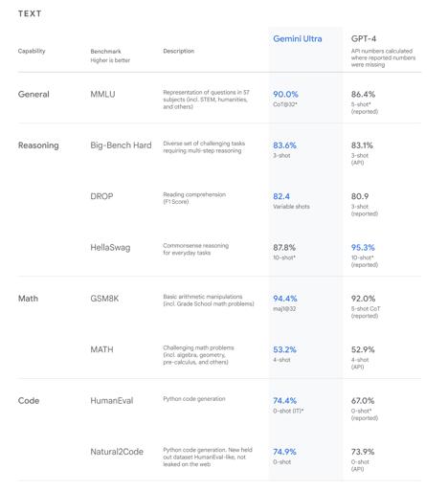Select the 86.4% GPT-4 MMLU score

pyautogui.click(x=363, y=95)
